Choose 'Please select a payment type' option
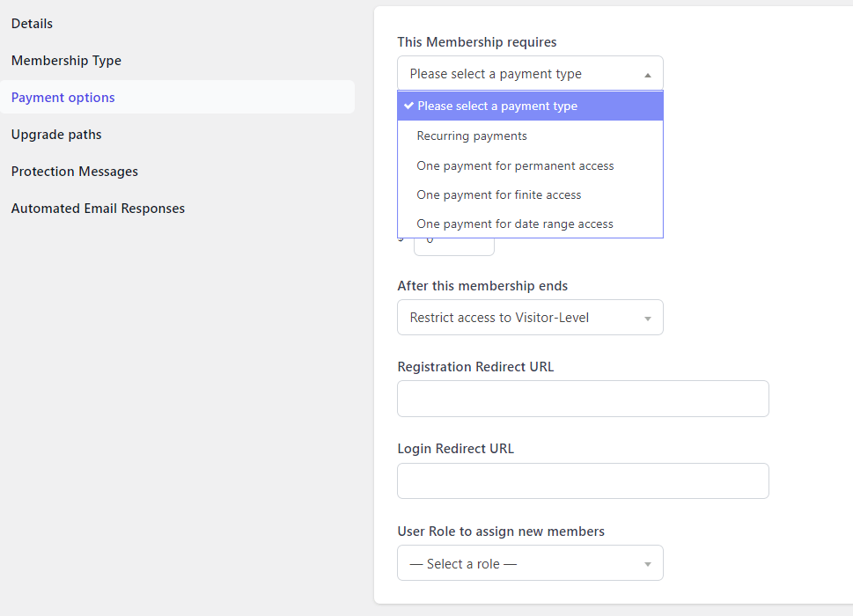853x616 pixels. pos(530,106)
